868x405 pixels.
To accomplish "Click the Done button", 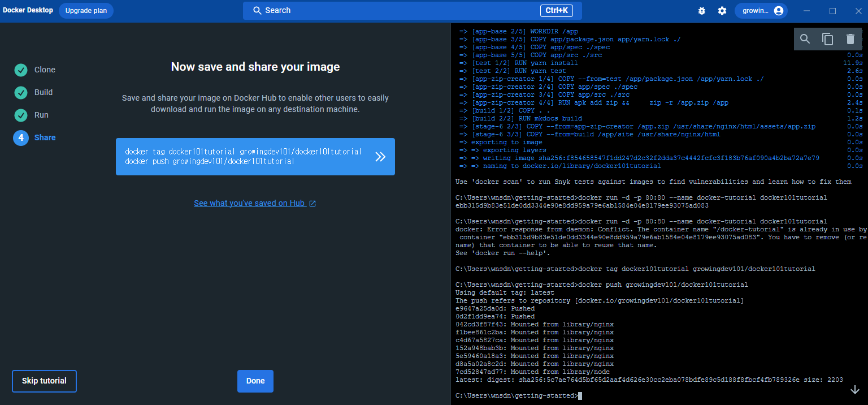I will coord(255,381).
